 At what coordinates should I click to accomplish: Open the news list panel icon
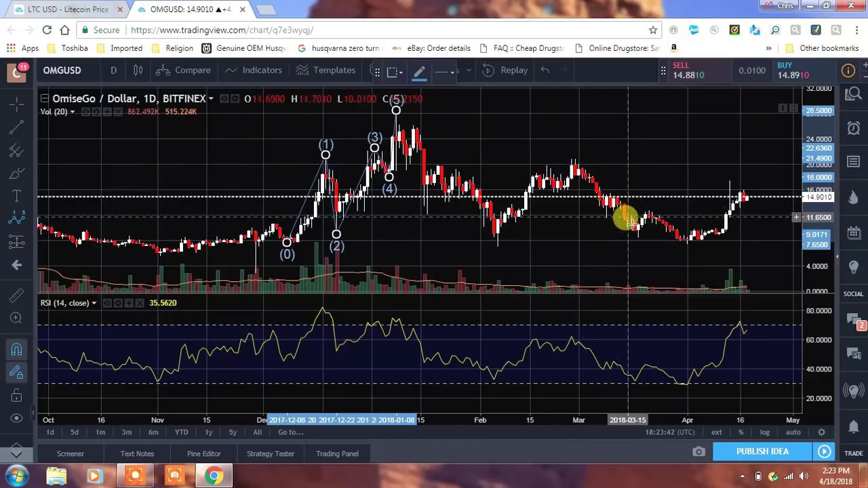[853, 161]
